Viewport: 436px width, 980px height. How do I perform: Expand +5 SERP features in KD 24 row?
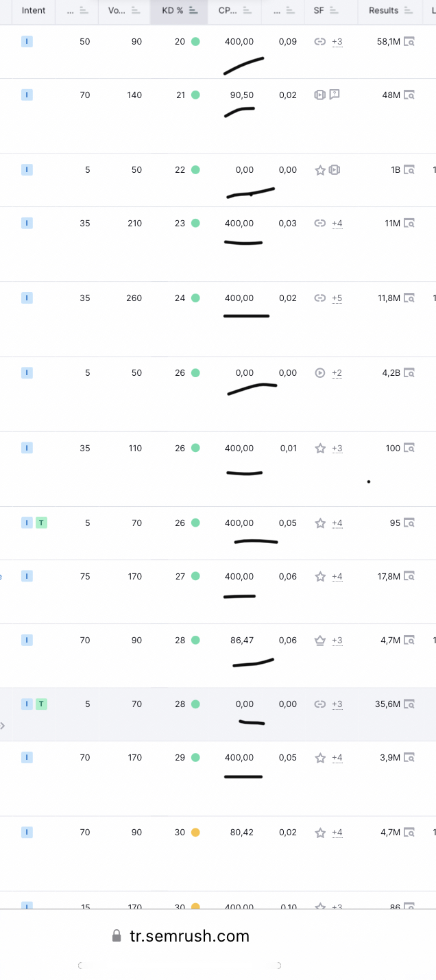click(x=337, y=298)
